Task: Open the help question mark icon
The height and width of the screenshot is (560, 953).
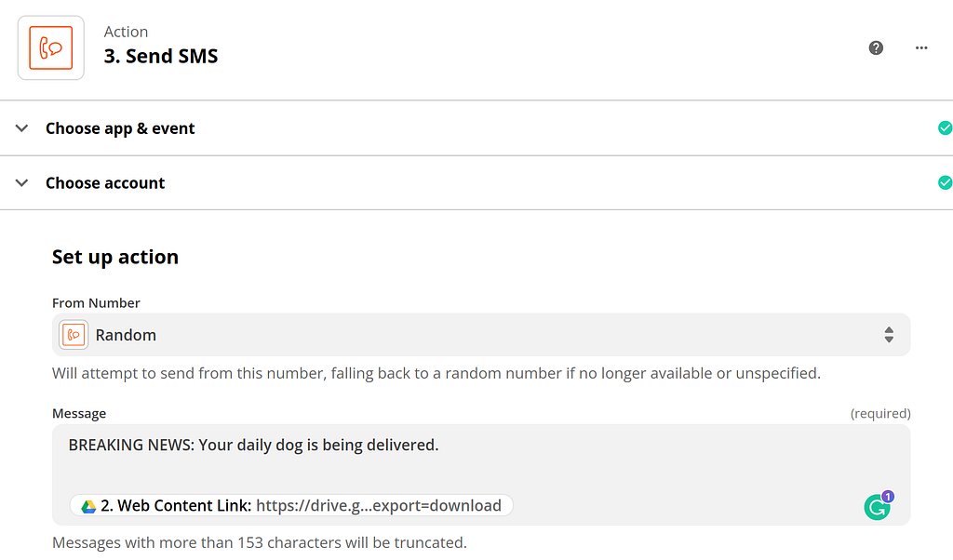Action: tap(876, 48)
